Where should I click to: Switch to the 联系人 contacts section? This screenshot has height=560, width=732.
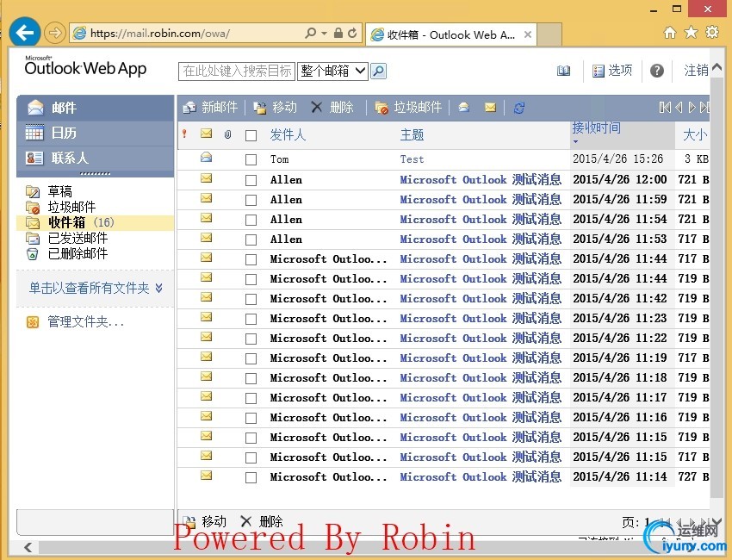coord(69,158)
